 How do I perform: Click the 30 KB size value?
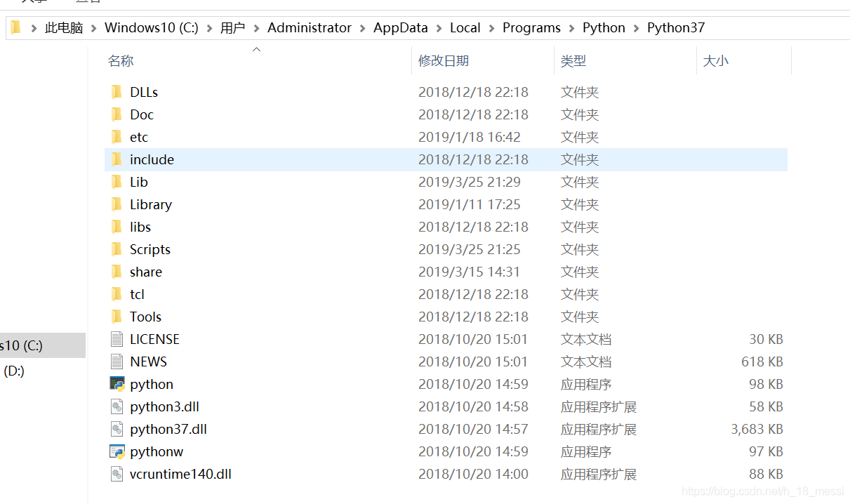tap(766, 339)
